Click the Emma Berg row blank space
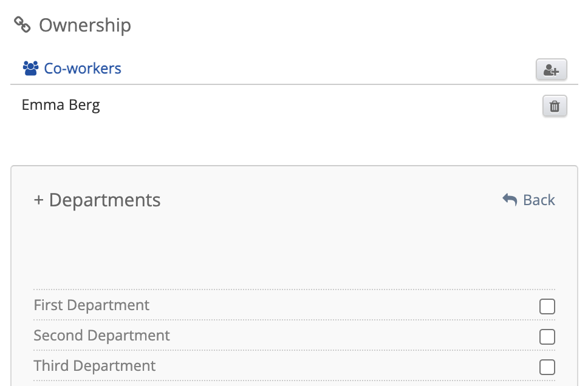Screen dimensions: 588x386 pos(316,106)
